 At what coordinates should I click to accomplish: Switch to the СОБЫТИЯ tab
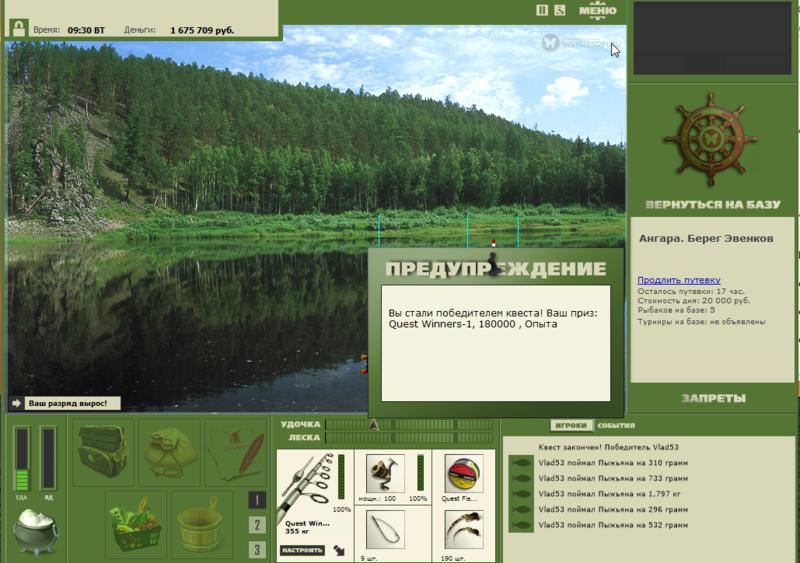coord(616,425)
